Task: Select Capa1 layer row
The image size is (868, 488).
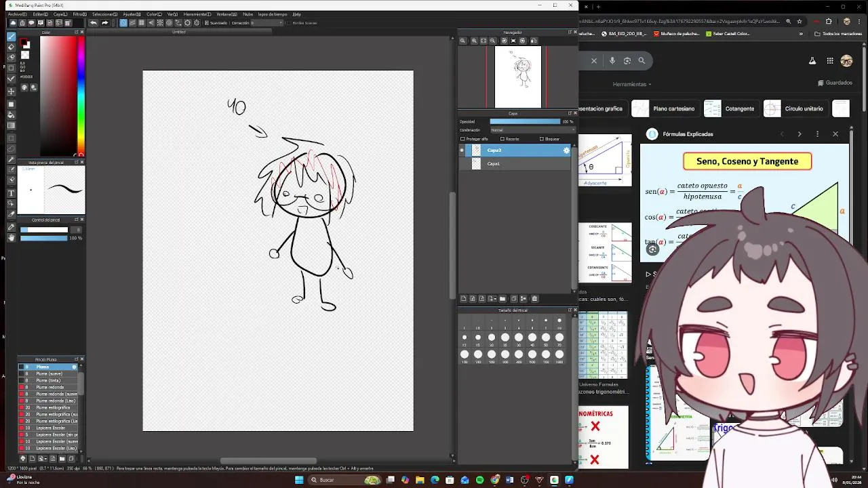Action: click(x=515, y=164)
